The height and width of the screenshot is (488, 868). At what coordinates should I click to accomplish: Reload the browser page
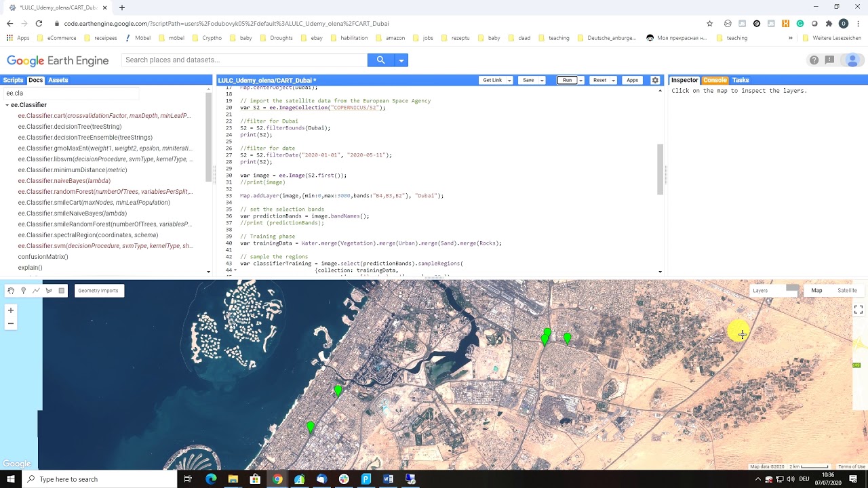39,23
